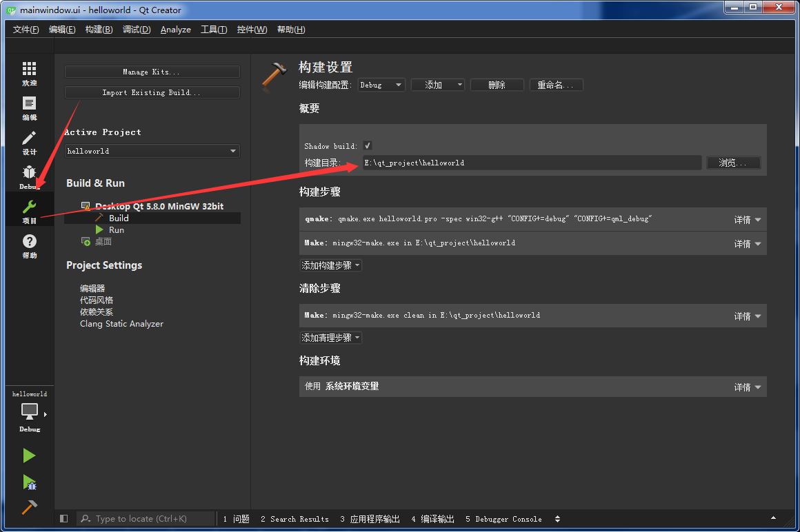Open the 5 Debugger Console pane

pos(503,519)
